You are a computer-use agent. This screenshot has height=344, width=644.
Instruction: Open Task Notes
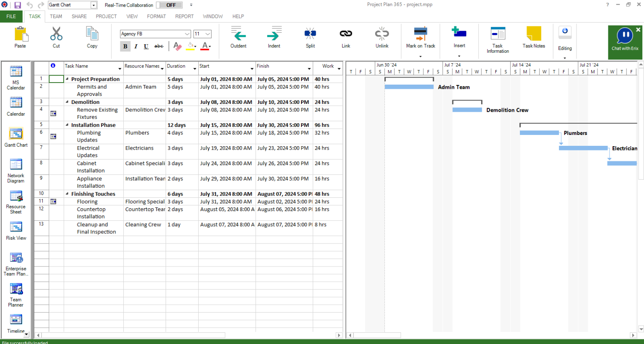533,37
